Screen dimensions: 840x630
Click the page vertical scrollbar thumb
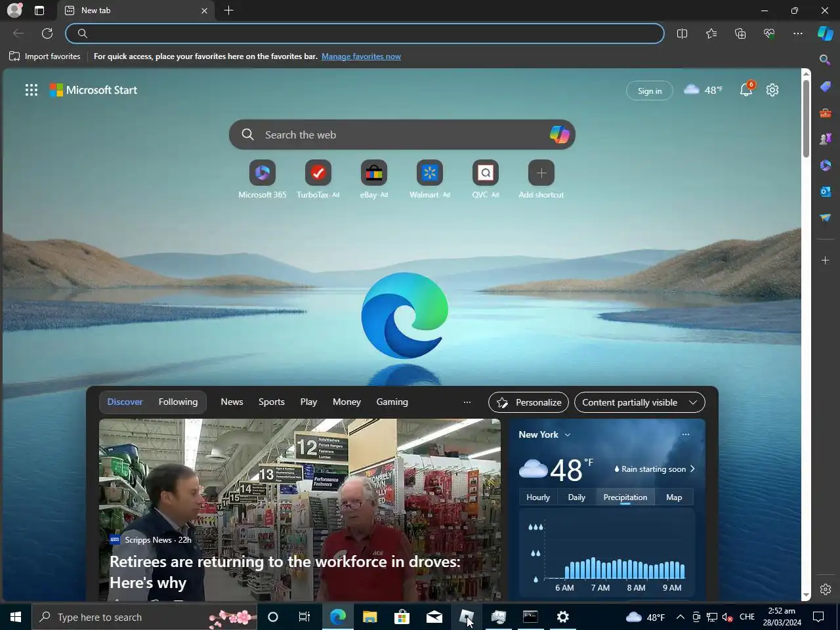[x=806, y=119]
